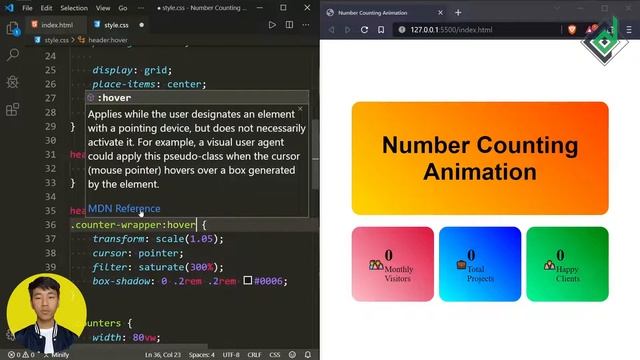Click the place-items: center code line
This screenshot has height=360, width=640.
[x=149, y=84]
